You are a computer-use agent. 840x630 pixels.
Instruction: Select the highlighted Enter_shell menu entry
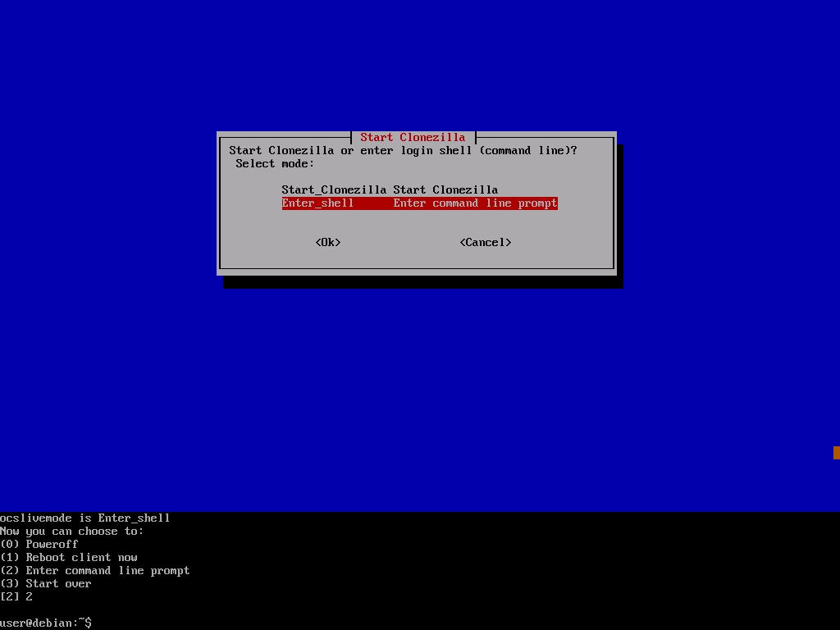coord(318,203)
